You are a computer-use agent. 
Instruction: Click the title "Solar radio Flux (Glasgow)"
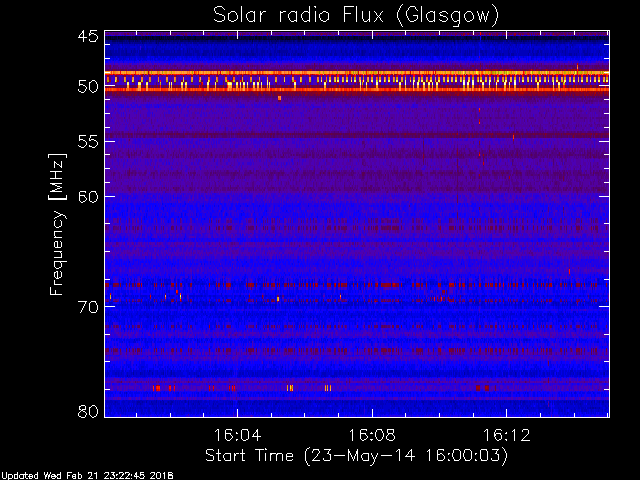point(356,15)
